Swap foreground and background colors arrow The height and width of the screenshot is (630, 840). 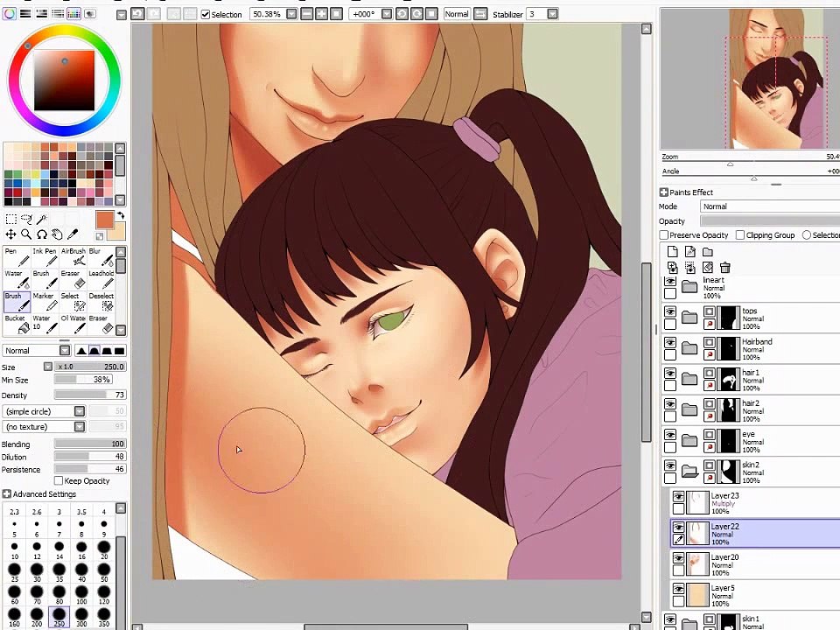(121, 215)
